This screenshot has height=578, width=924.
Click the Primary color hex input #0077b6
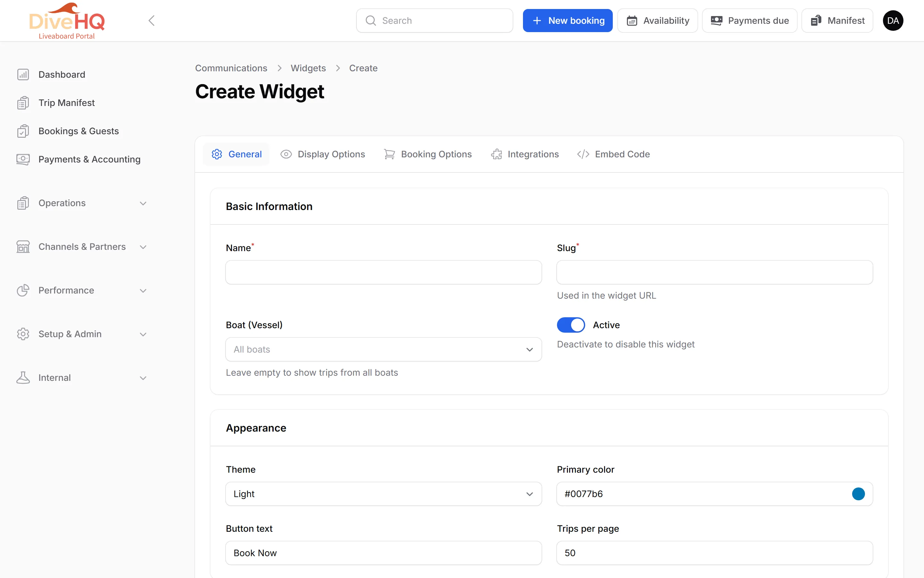pos(714,494)
